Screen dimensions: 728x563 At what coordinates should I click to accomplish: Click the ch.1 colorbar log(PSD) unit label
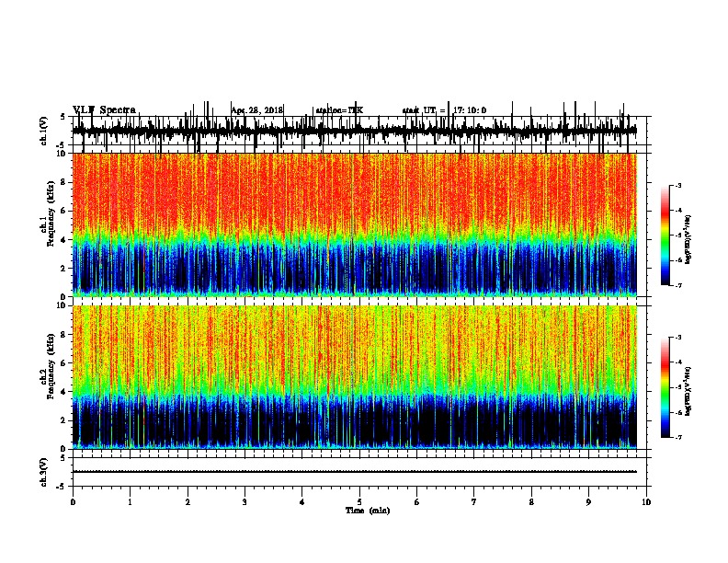pyautogui.click(x=688, y=239)
